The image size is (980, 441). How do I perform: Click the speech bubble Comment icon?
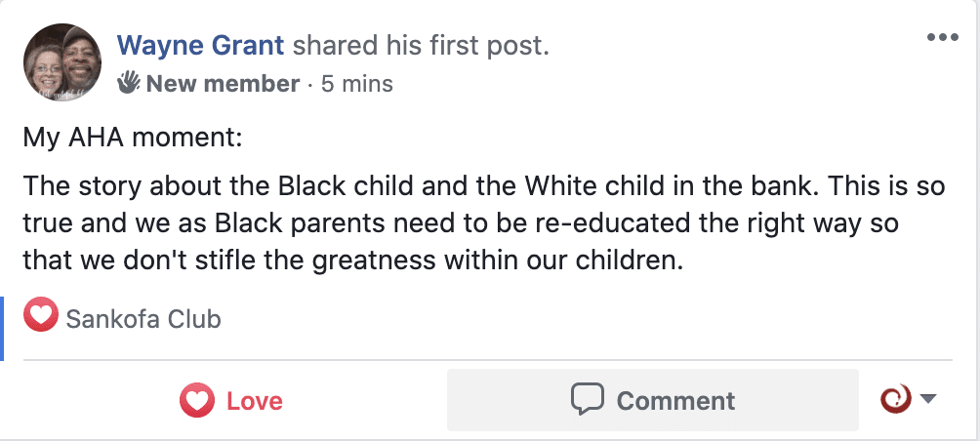coord(588,399)
